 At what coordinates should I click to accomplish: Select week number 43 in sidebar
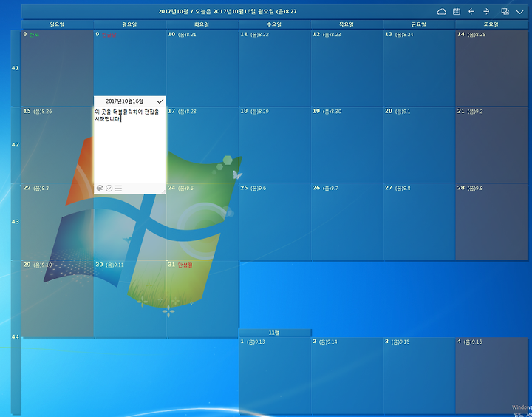16,222
